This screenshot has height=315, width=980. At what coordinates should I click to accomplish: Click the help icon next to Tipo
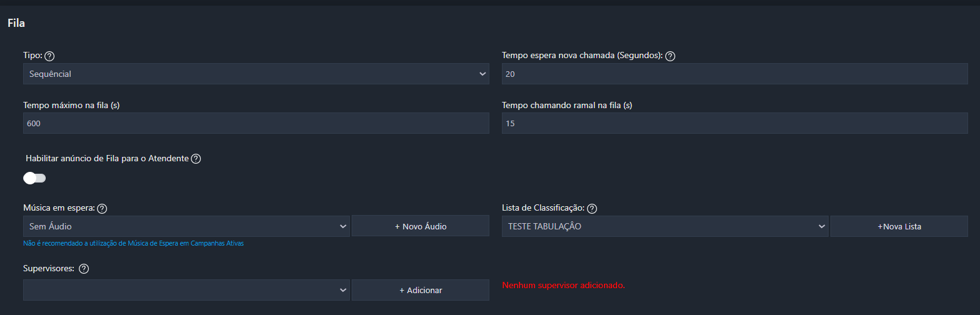tap(50, 56)
